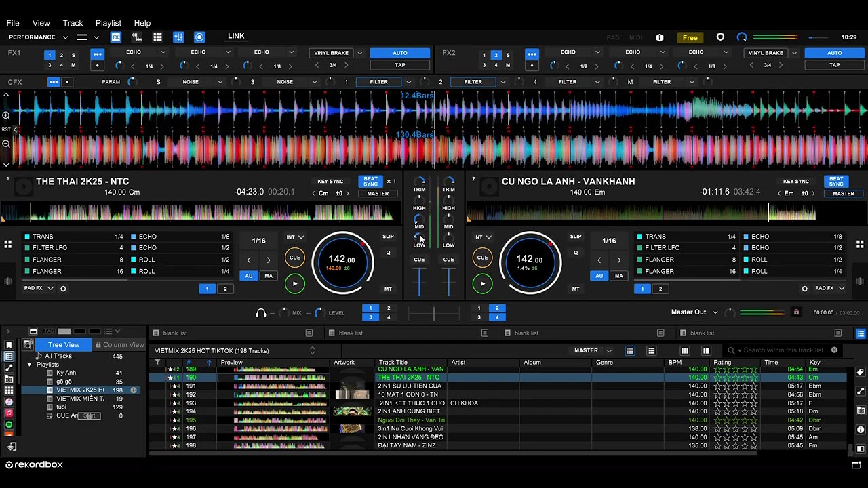Toggle FX1 AUTO beat mode
Screen dimensions: 868x488
point(400,53)
